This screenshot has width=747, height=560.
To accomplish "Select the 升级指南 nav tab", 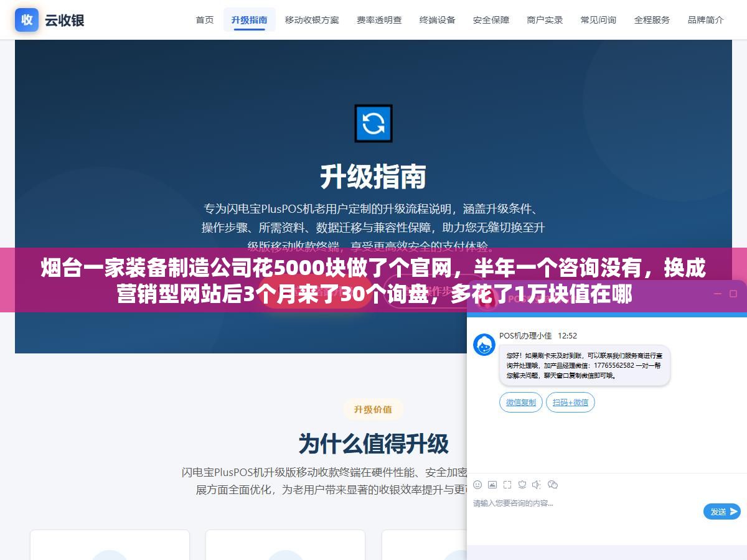I will (250, 20).
